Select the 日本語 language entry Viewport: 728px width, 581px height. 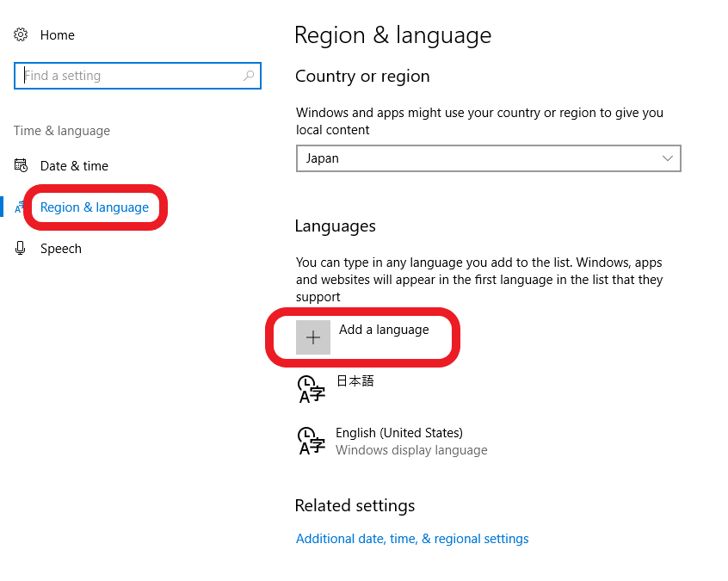[355, 381]
